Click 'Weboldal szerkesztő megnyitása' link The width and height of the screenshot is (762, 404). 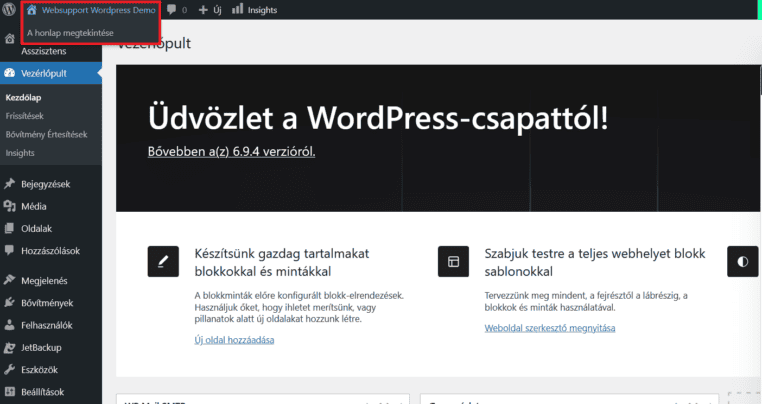(550, 328)
